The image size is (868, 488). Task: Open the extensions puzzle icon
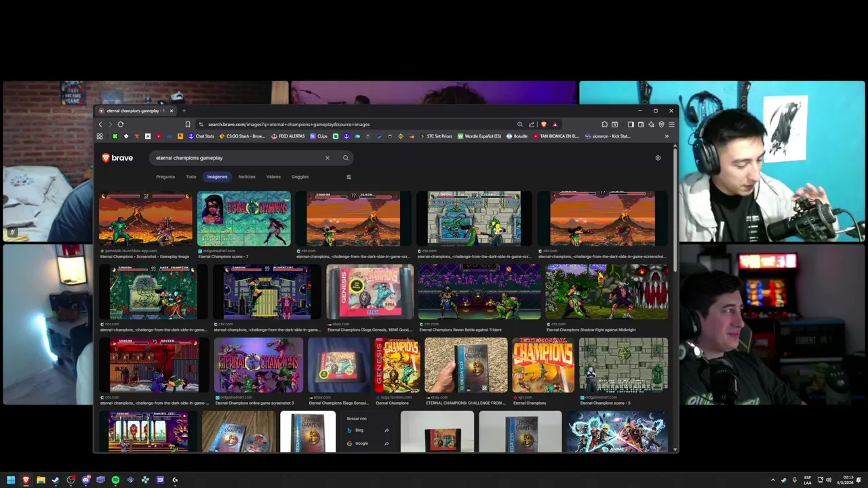click(604, 124)
